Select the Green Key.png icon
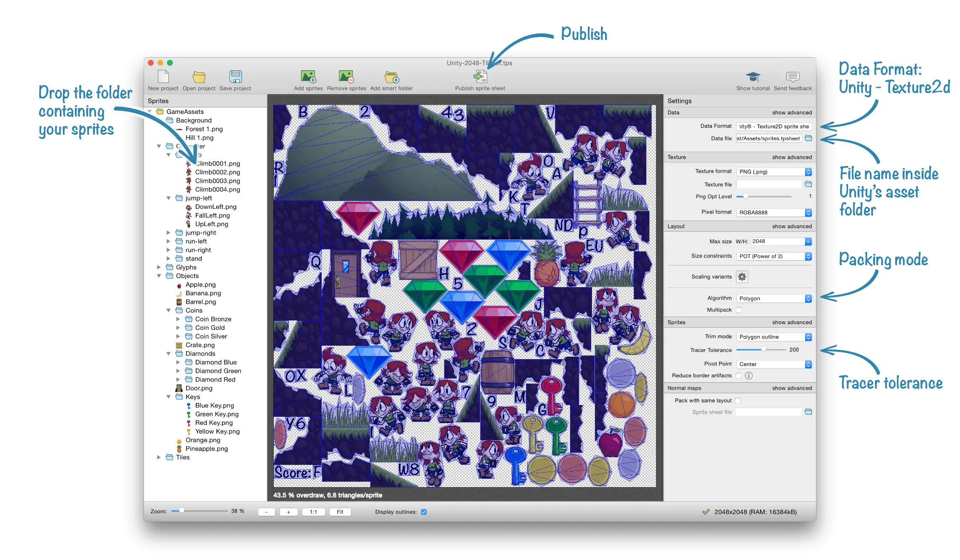 tap(189, 414)
